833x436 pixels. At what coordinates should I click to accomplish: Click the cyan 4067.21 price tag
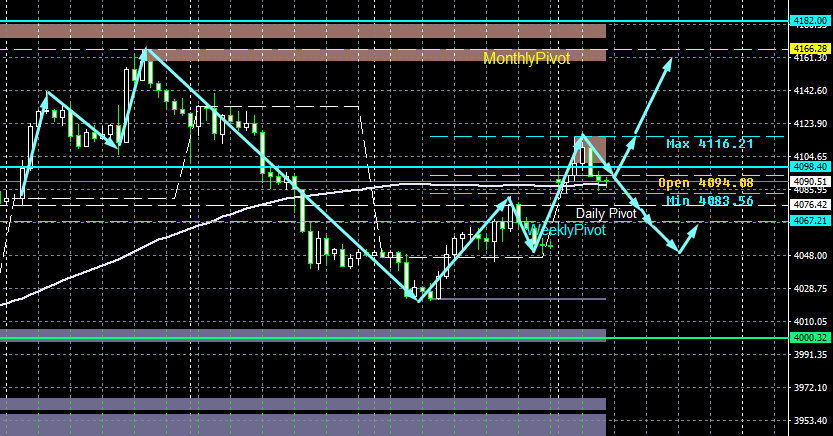point(810,220)
